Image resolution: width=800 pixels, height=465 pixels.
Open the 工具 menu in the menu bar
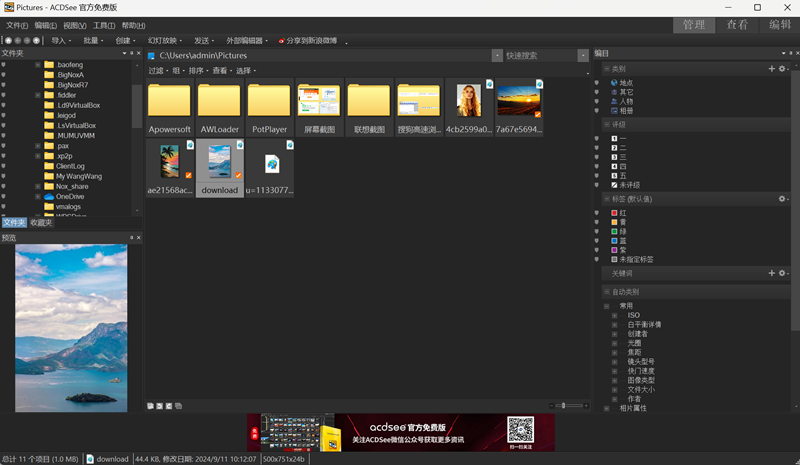coord(103,25)
